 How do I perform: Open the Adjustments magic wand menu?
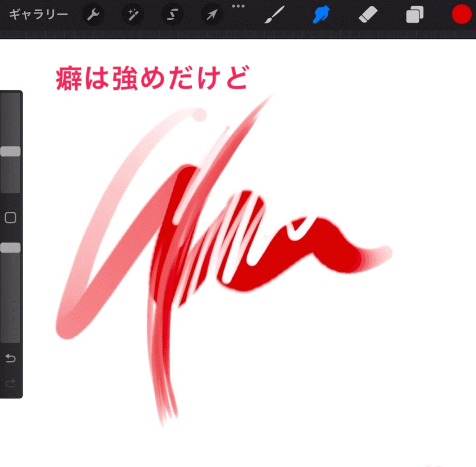[x=132, y=15]
